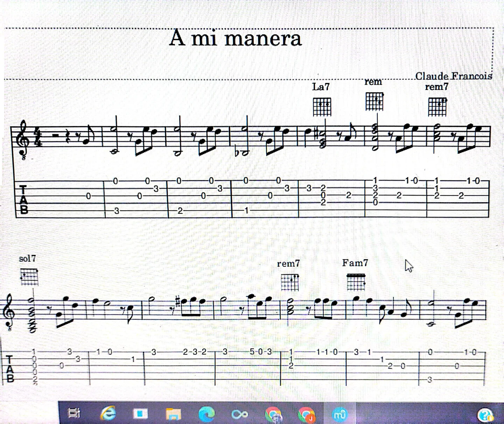This screenshot has height=424, width=504.
Task: Select the "rem" chord symbol left of rem7
Action: click(x=373, y=82)
